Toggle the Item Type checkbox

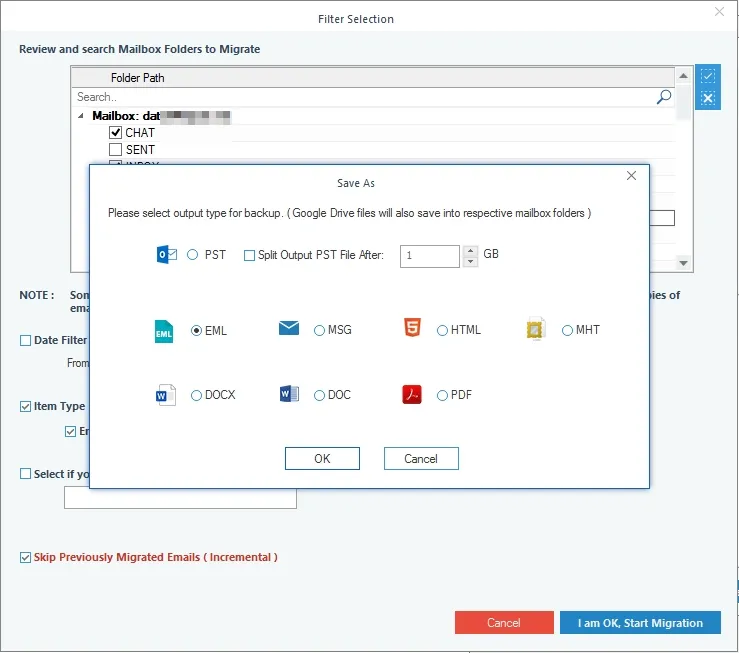click(25, 406)
